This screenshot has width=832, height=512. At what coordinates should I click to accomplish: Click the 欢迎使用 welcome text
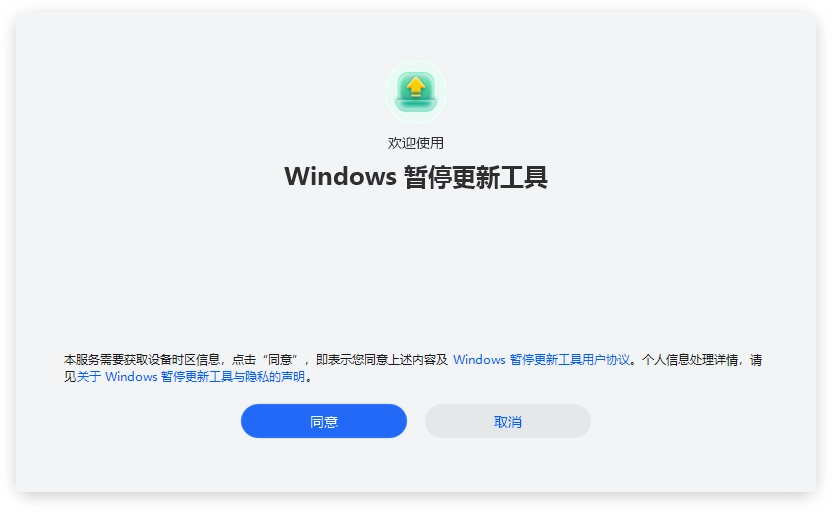[x=416, y=143]
